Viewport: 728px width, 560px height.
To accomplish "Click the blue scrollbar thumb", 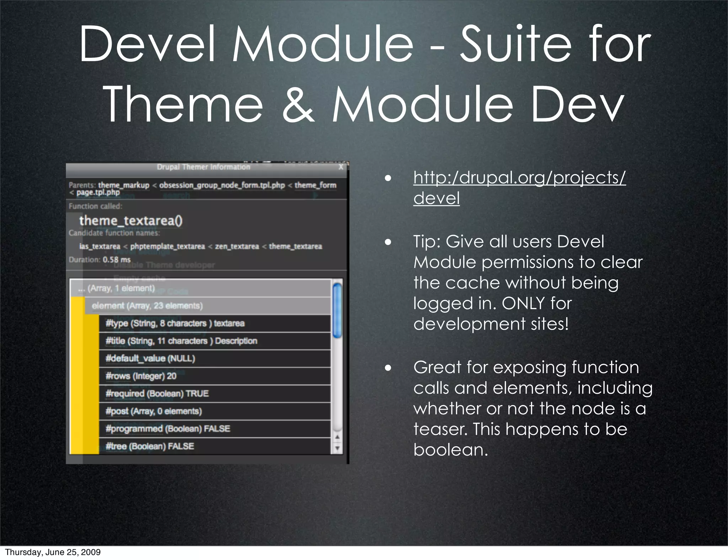I will pos(337,310).
